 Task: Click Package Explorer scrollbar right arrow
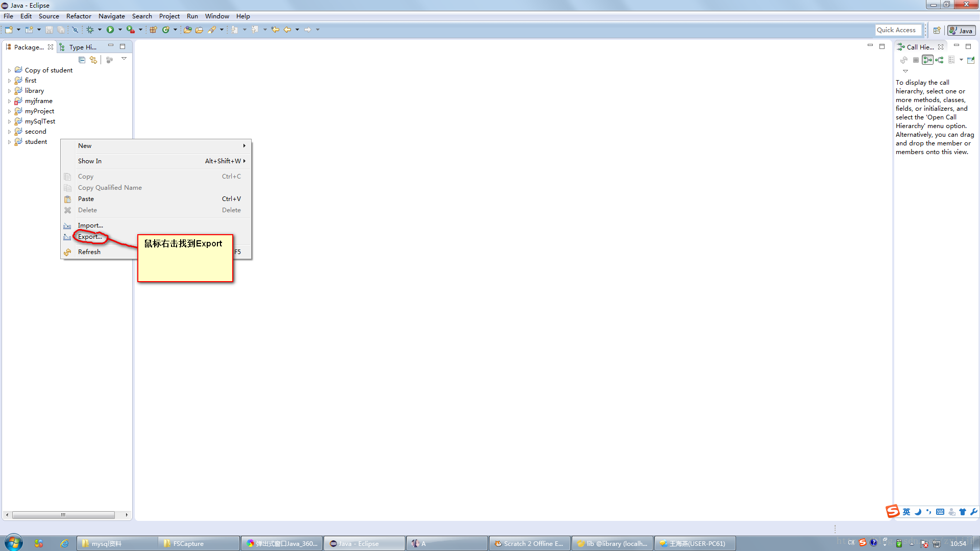point(127,515)
